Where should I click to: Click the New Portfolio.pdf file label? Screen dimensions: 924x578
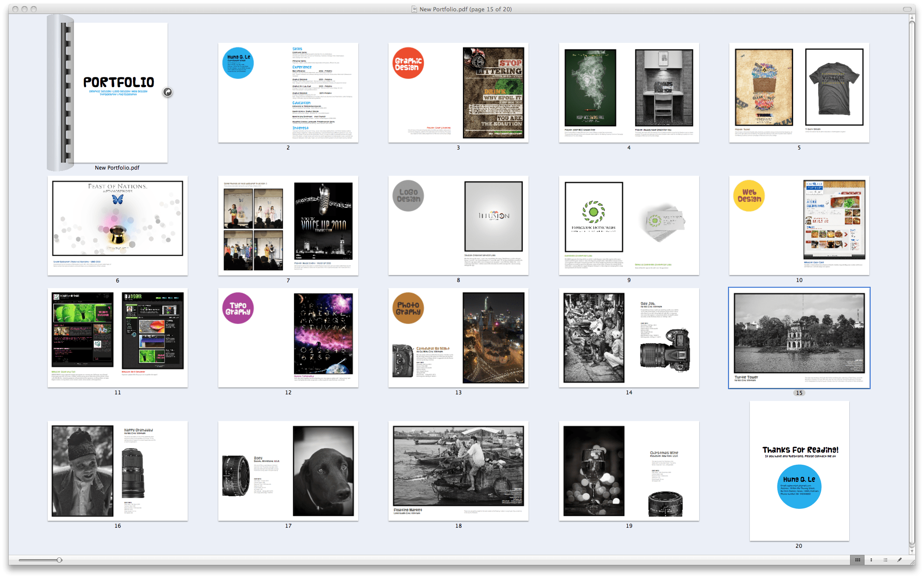(117, 168)
